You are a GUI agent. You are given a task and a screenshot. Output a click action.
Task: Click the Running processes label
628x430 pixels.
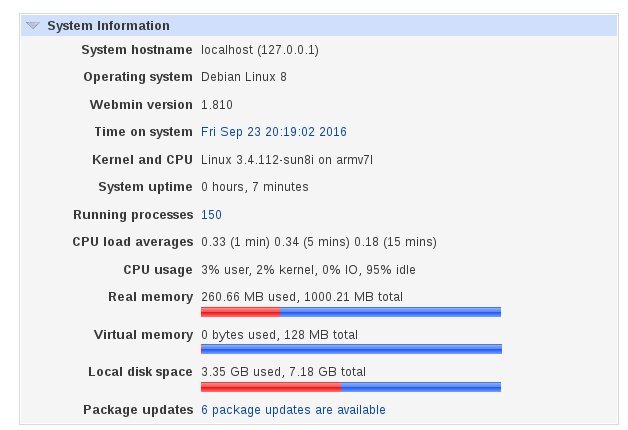point(133,215)
